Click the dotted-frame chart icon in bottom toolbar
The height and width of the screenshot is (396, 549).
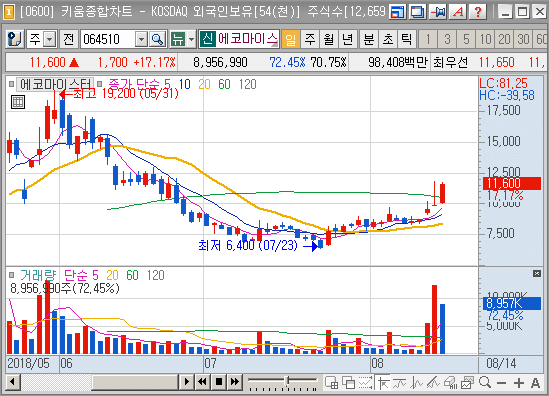tap(365, 383)
